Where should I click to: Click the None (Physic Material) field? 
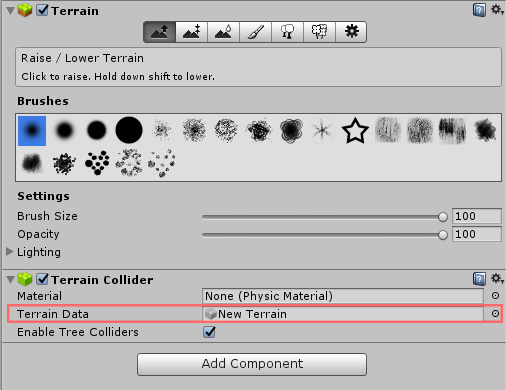tap(343, 296)
